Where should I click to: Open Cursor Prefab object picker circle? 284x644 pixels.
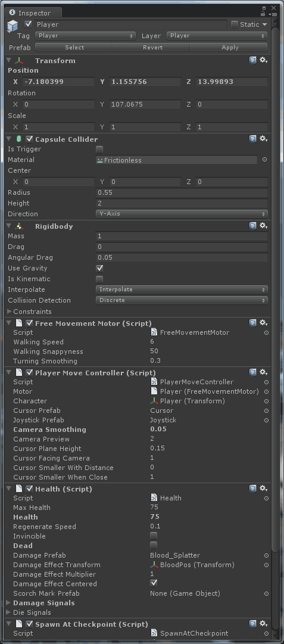(266, 410)
